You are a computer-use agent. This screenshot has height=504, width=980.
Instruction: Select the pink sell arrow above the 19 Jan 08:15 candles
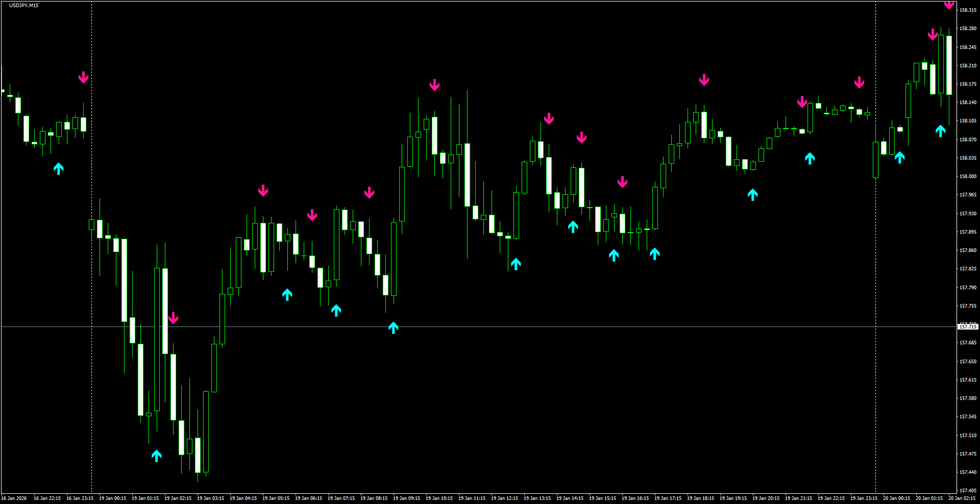tap(369, 193)
